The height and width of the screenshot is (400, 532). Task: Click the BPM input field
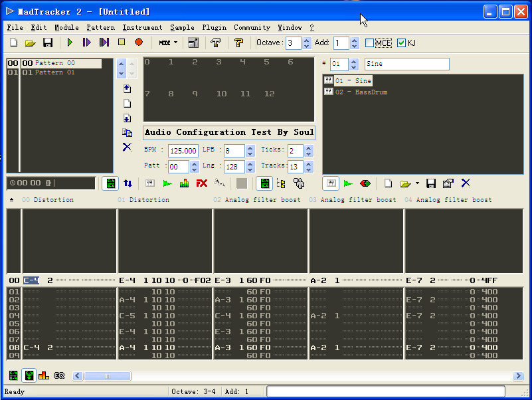(183, 151)
